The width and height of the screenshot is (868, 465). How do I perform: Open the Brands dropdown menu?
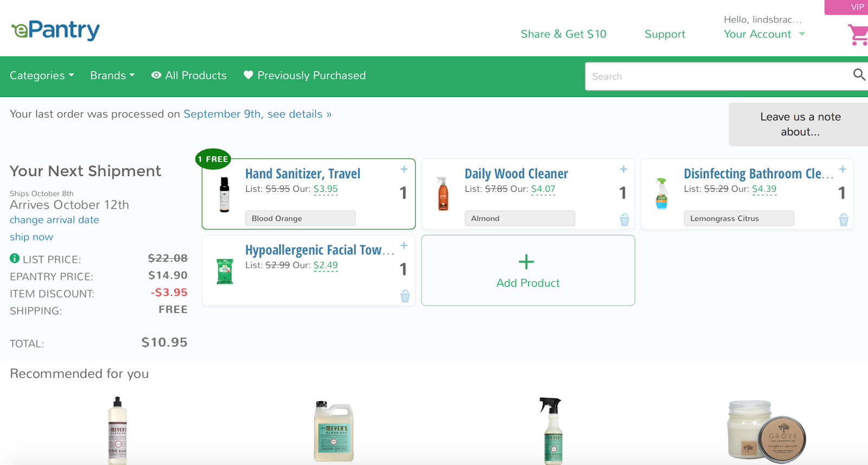pyautogui.click(x=112, y=75)
